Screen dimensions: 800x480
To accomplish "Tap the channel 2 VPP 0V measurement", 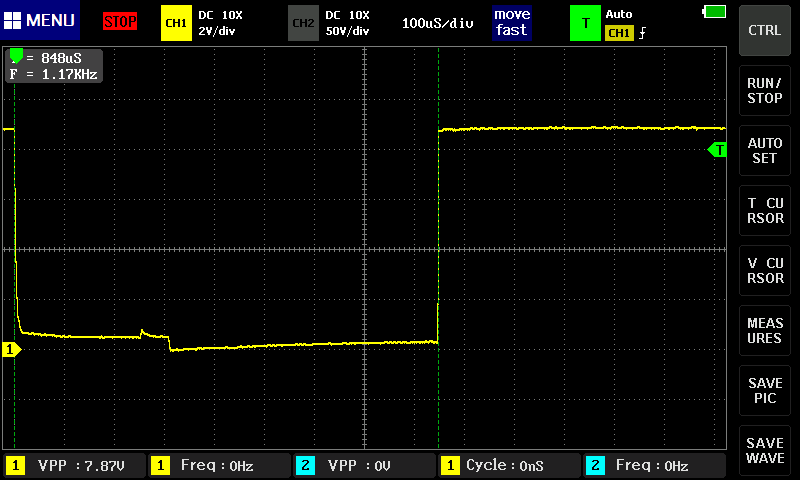I will click(364, 465).
